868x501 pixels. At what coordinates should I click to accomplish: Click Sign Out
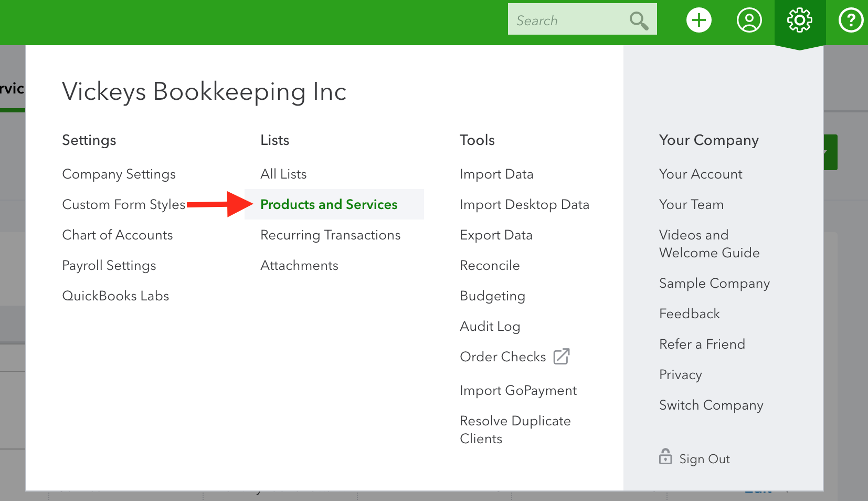coord(704,459)
